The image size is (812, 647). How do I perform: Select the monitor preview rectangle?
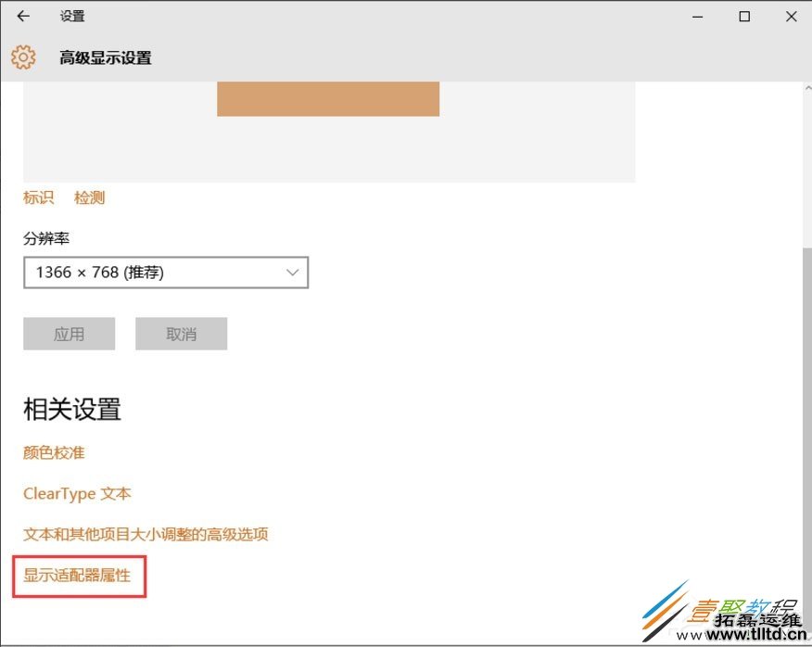(328, 97)
